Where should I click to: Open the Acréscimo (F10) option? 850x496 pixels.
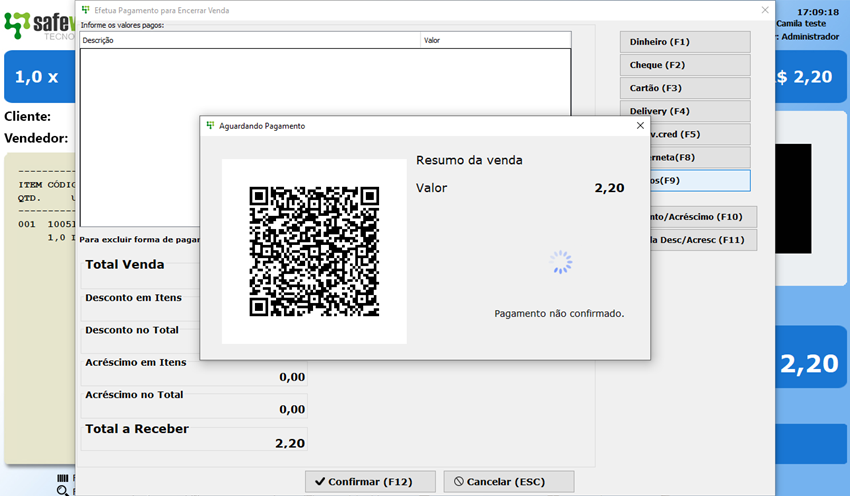tap(704, 217)
